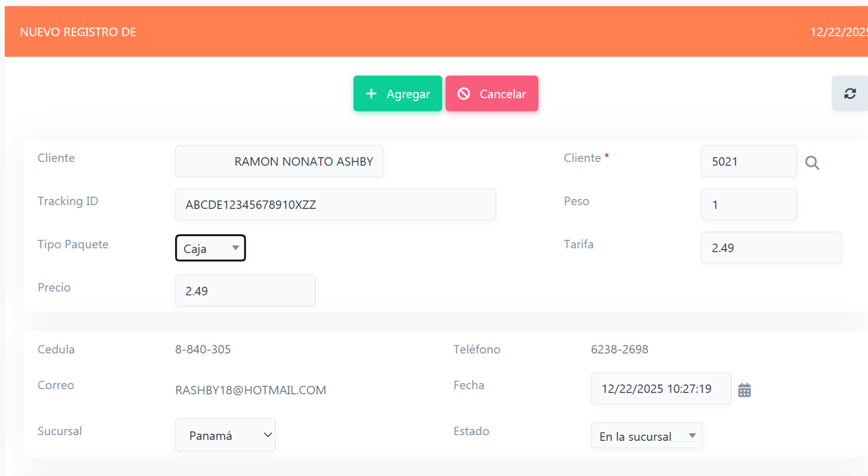
Task: Click the Fecha date-time input field
Action: (661, 389)
